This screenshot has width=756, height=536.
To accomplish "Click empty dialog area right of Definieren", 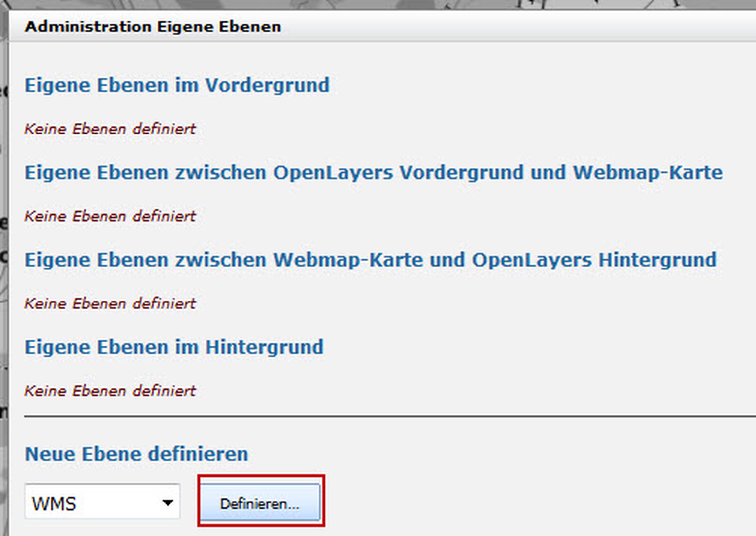I will (x=528, y=502).
